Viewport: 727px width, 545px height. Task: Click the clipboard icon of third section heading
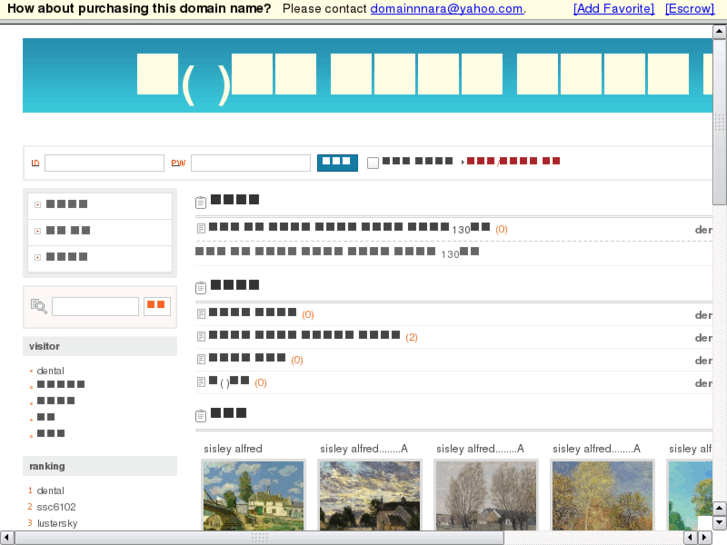tap(201, 416)
